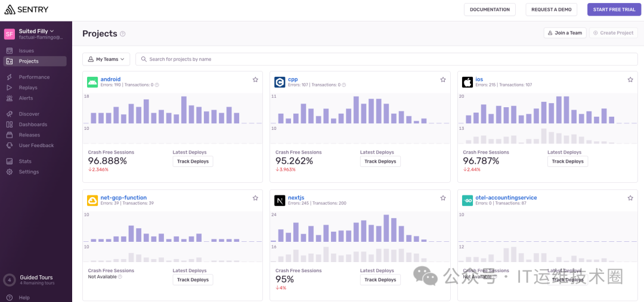Click Track Deploys on ios card

tap(568, 161)
